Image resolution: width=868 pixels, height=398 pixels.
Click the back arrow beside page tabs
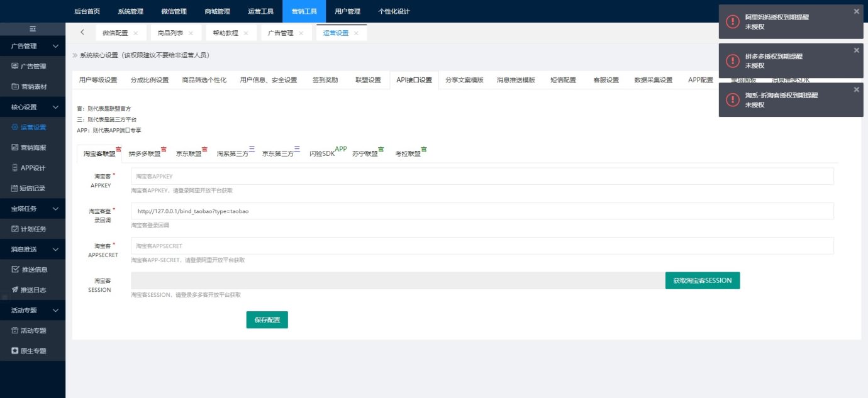(82, 32)
